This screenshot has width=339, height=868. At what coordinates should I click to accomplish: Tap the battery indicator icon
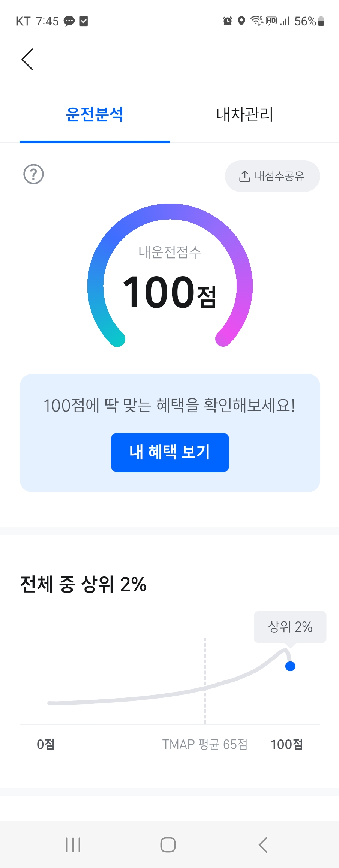pyautogui.click(x=321, y=21)
